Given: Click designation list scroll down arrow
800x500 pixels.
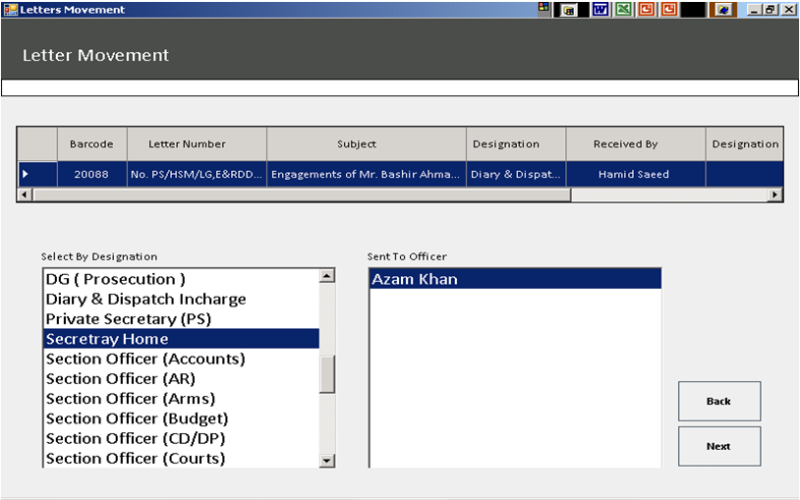Looking at the screenshot, I should click(327, 460).
